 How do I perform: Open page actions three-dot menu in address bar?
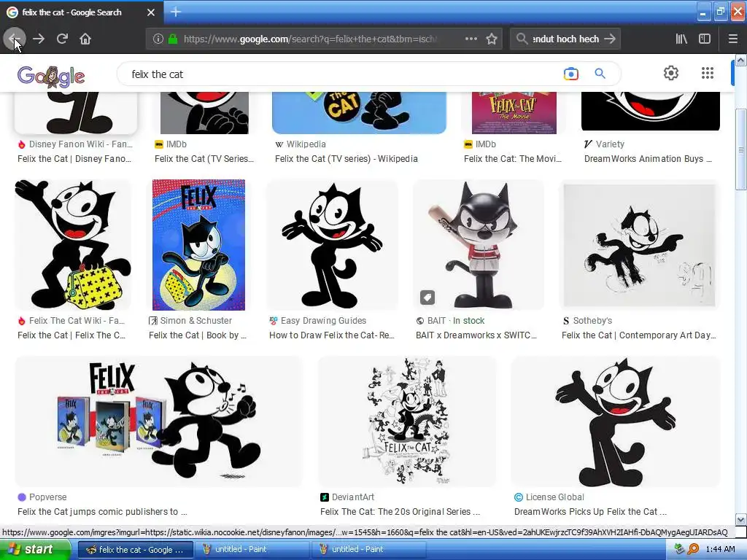[x=471, y=39]
